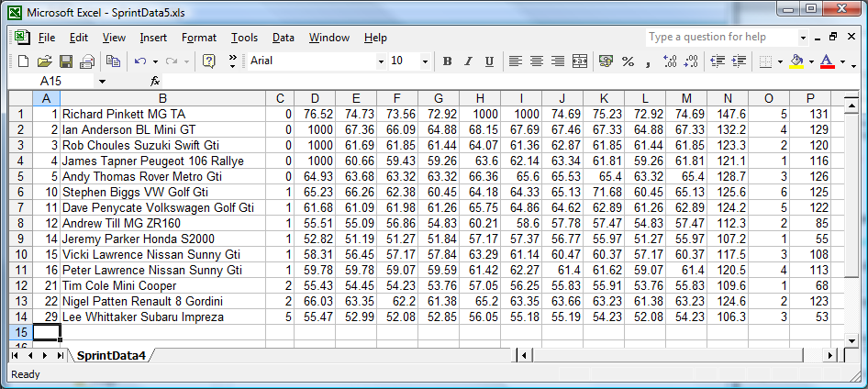Click the fx Insert Function icon
The width and height of the screenshot is (868, 389).
[155, 82]
